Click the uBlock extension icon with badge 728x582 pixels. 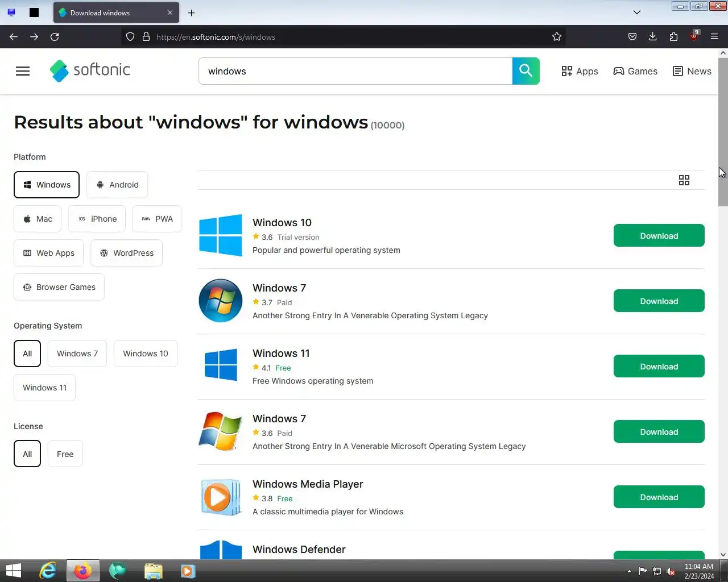(x=694, y=36)
